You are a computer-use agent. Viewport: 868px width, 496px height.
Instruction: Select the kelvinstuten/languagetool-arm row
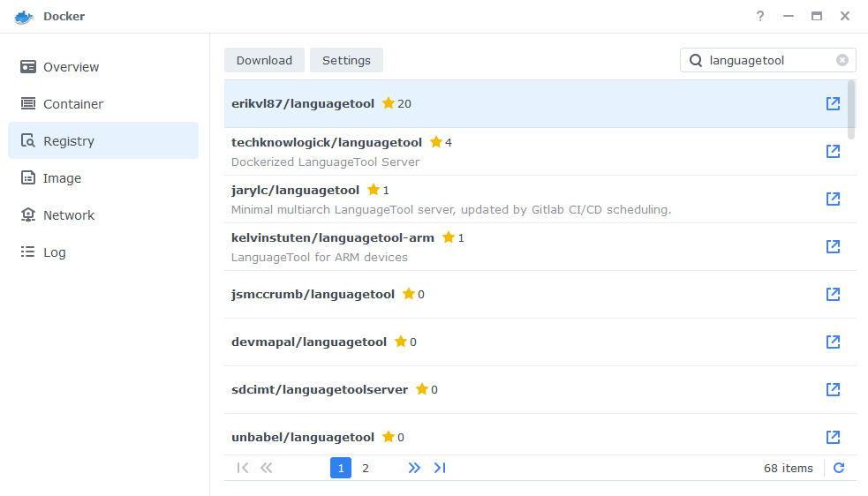pyautogui.click(x=540, y=247)
